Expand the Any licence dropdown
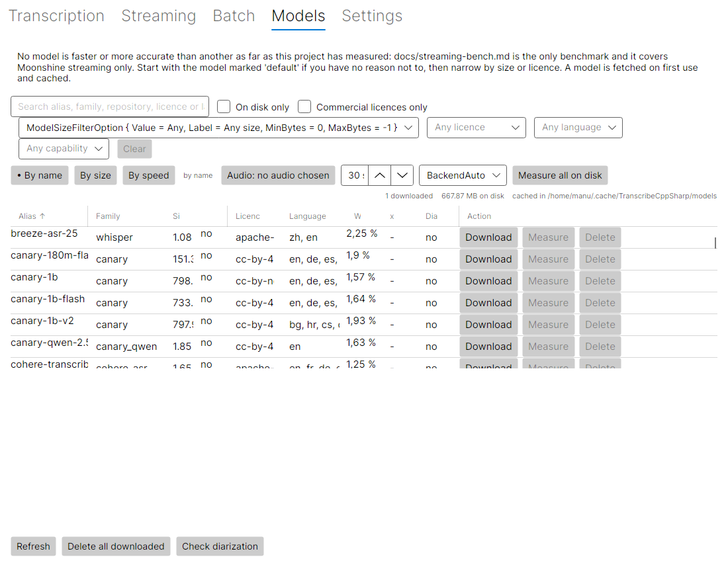The image size is (728, 582). (477, 128)
